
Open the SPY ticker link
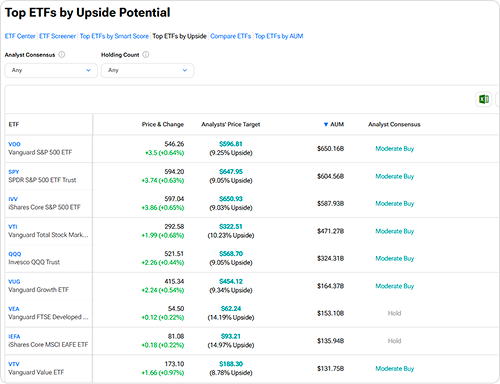[14, 172]
